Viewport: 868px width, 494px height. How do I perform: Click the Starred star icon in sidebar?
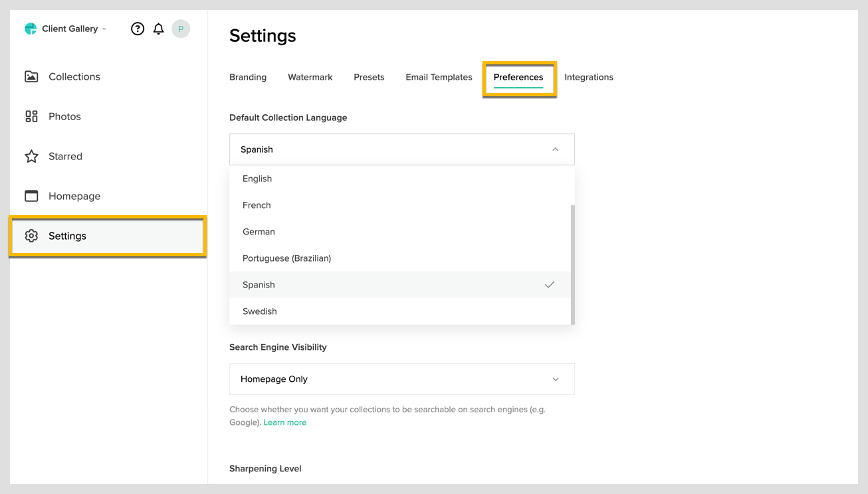point(31,156)
